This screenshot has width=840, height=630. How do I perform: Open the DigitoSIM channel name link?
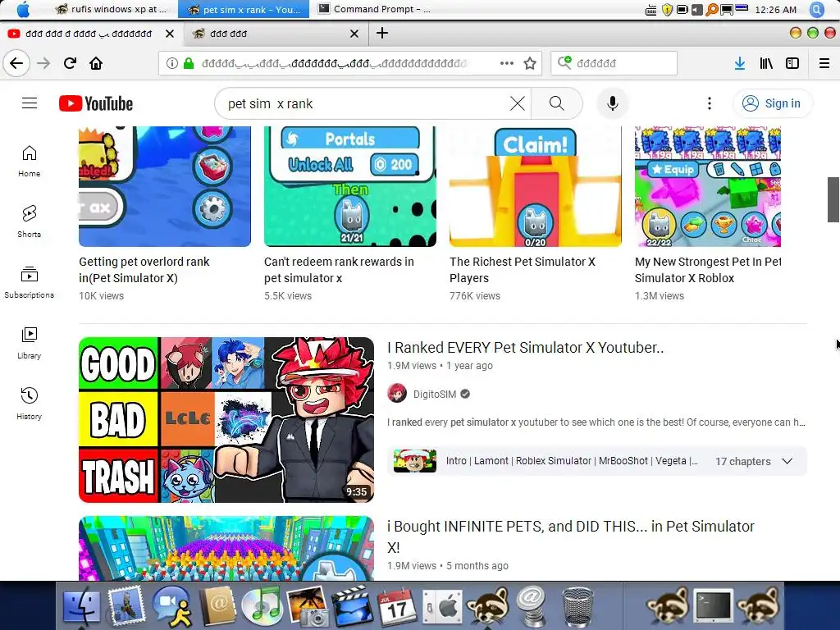[x=435, y=395]
